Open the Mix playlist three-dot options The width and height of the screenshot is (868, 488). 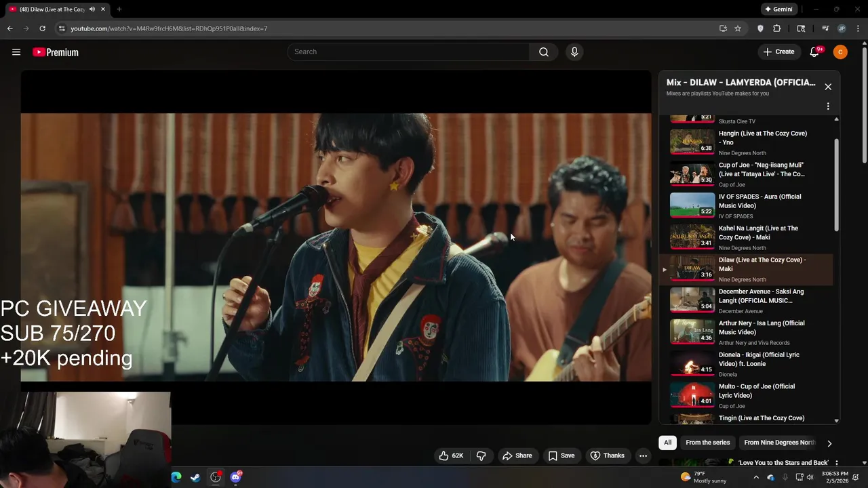828,106
